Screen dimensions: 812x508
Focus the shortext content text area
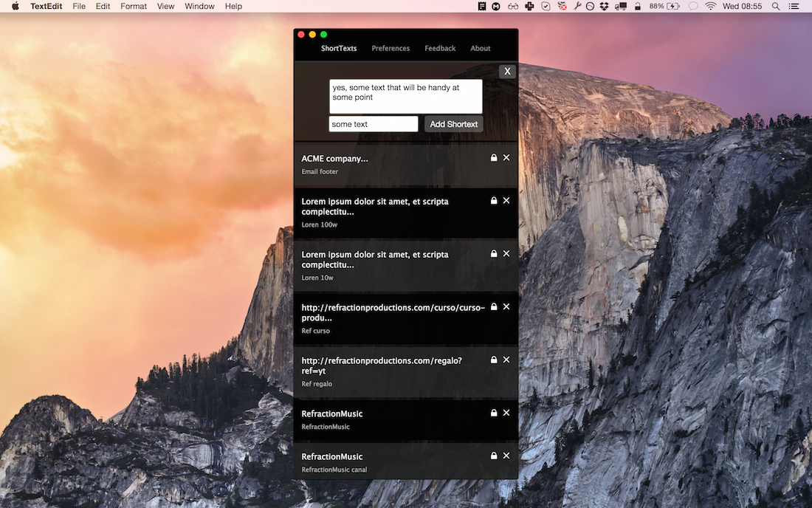coord(405,96)
